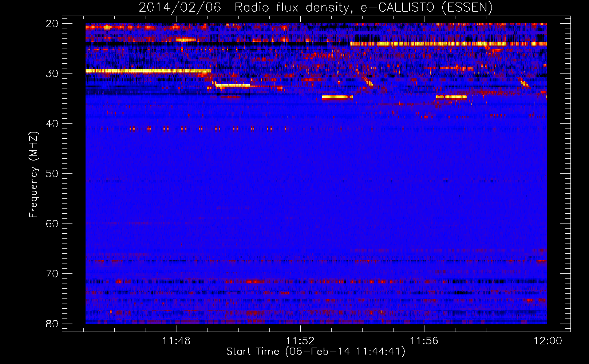589x364 pixels.
Task: Click the 'Frequency (MHZ)' axis label
Action: click(x=33, y=175)
